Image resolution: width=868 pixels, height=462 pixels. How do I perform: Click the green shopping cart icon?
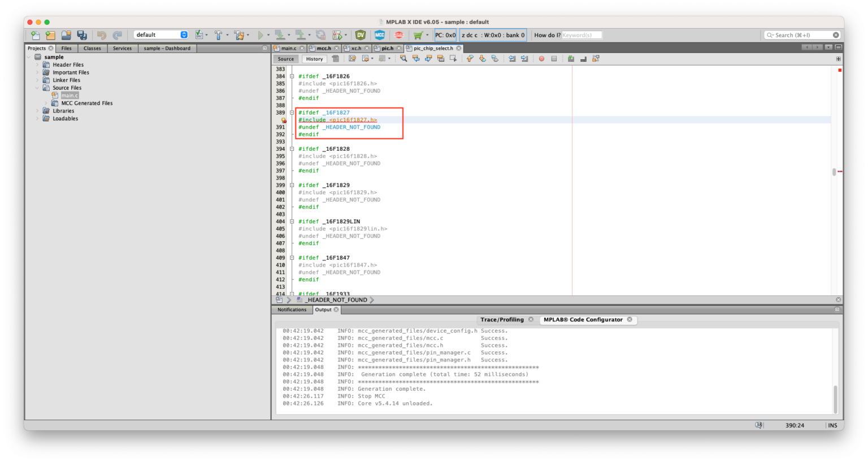point(418,35)
